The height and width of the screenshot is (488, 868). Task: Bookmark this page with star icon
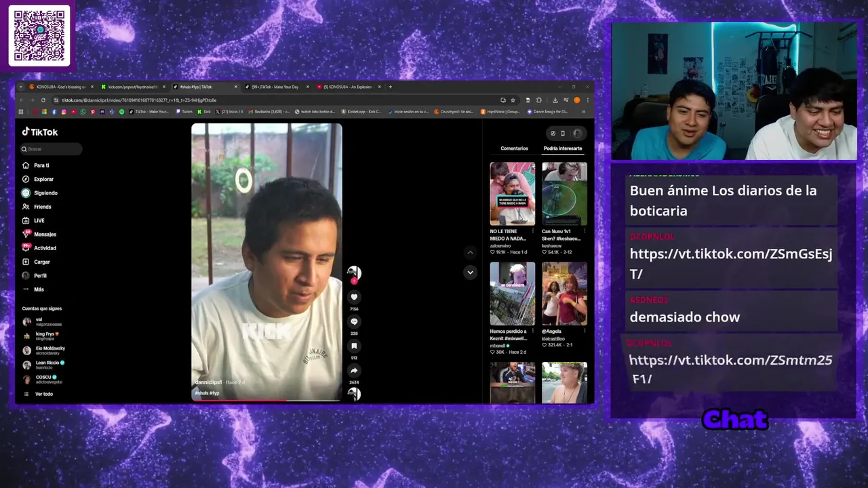coord(513,100)
